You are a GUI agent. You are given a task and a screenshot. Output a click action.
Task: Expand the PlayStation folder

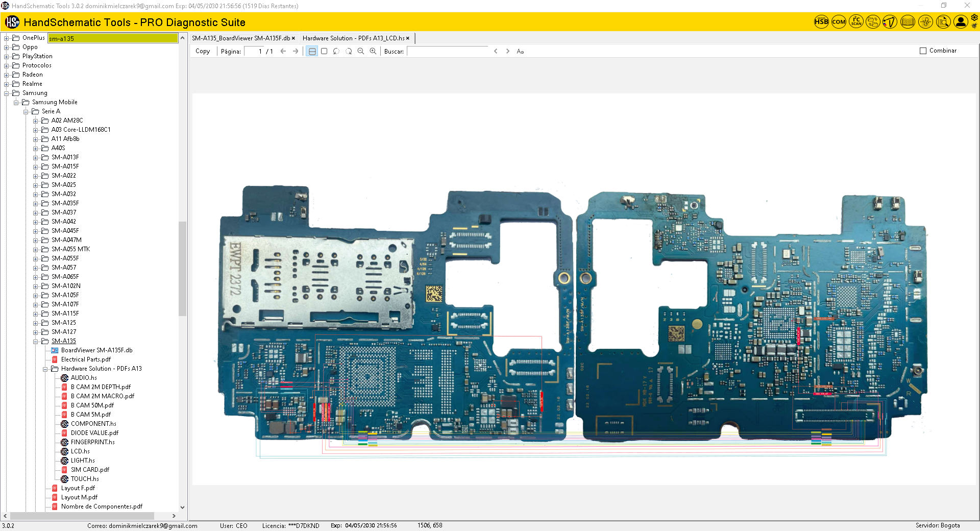7,56
